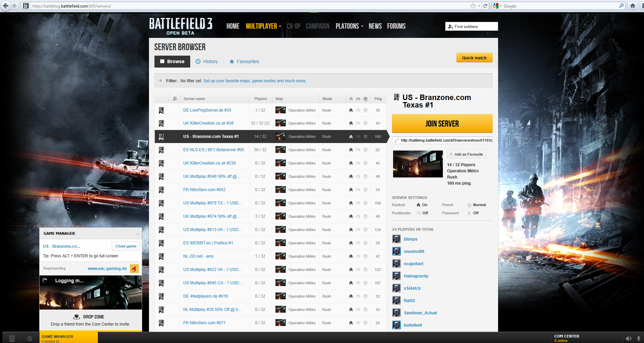
Task: Click the Quick match button
Action: coord(474,58)
